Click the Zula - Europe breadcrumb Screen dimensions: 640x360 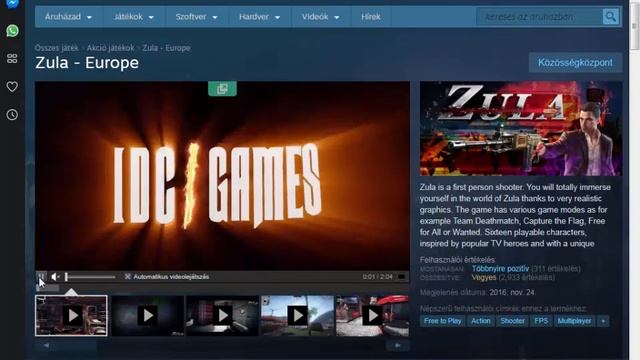coord(166,48)
